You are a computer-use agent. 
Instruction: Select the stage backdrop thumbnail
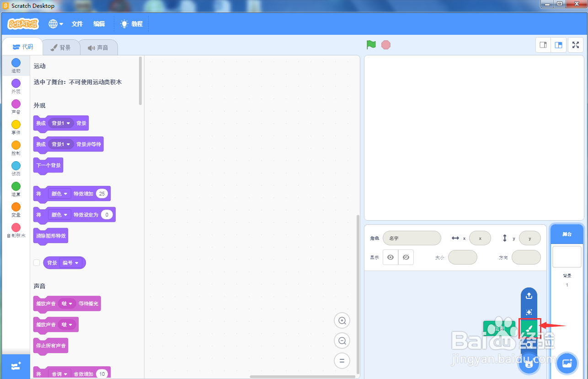567,257
